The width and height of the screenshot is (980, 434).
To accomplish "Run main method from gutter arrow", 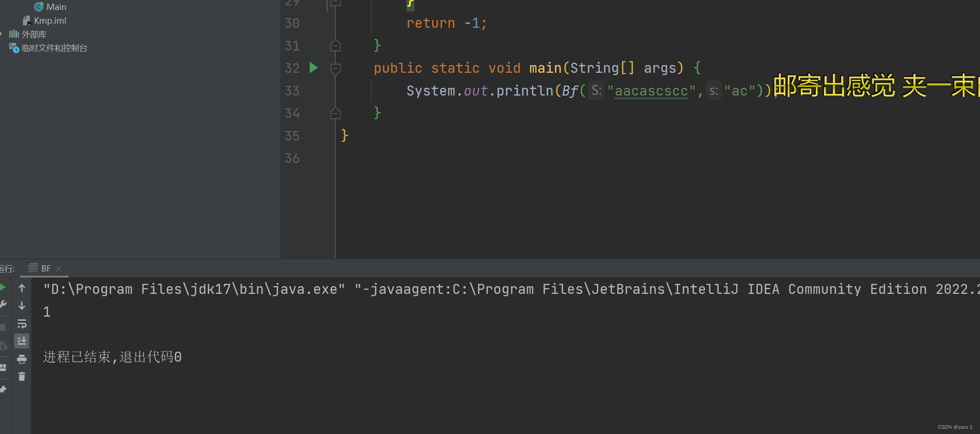I will [313, 68].
